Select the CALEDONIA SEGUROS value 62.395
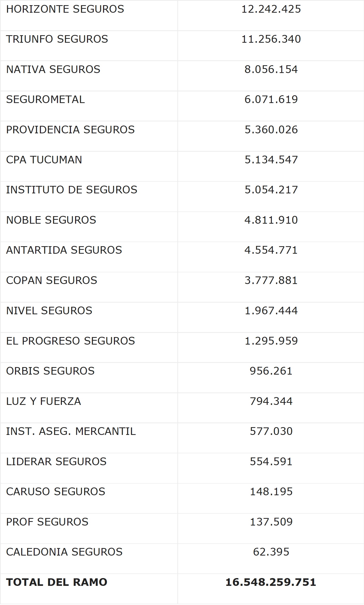The height and width of the screenshot is (605, 364). [271, 552]
